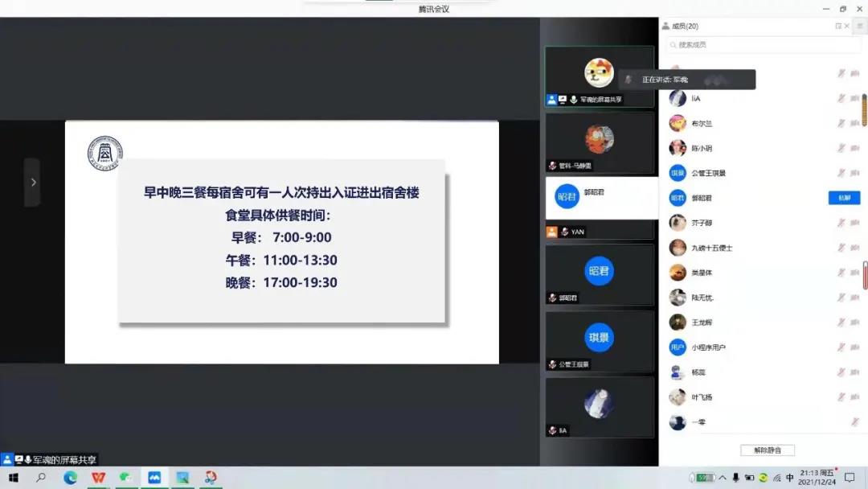Open the Windows notification center icon
Viewport: 868px width, 489px height.
point(850,478)
